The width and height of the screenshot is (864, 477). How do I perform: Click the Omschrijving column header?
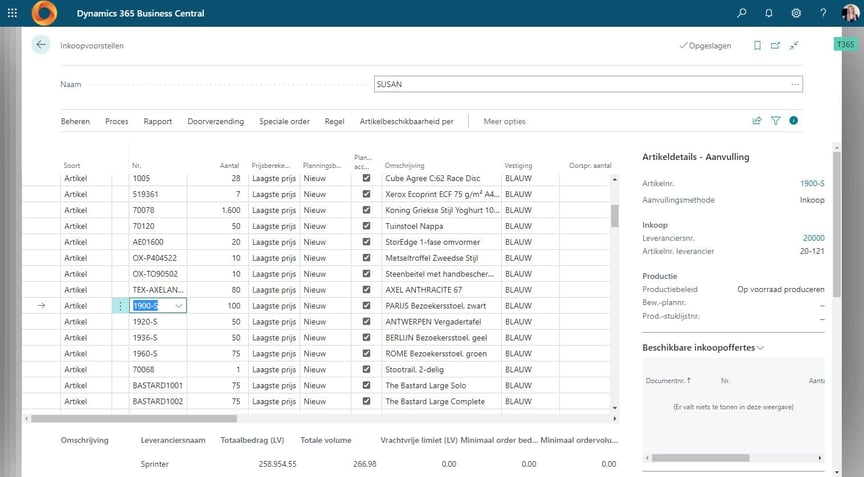point(404,165)
